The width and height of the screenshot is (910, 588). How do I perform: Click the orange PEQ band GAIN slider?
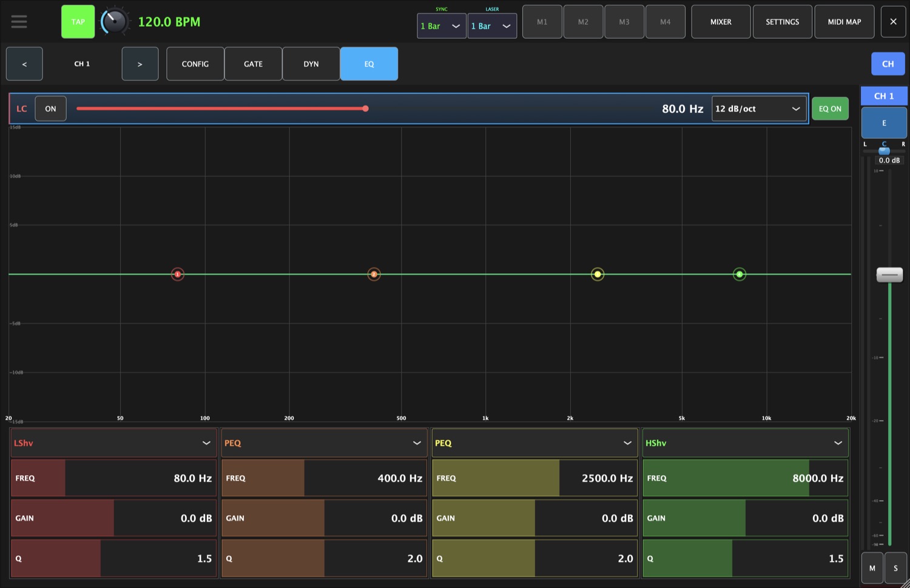324,518
